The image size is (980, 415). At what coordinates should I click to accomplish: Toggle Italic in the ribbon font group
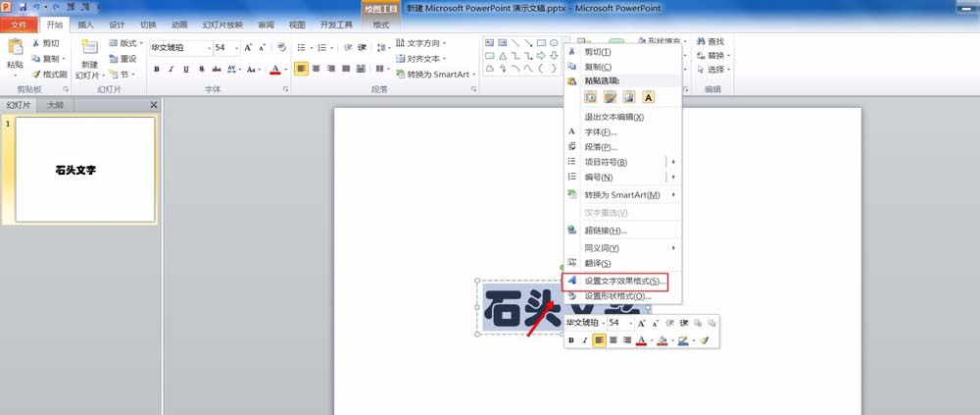(x=171, y=69)
